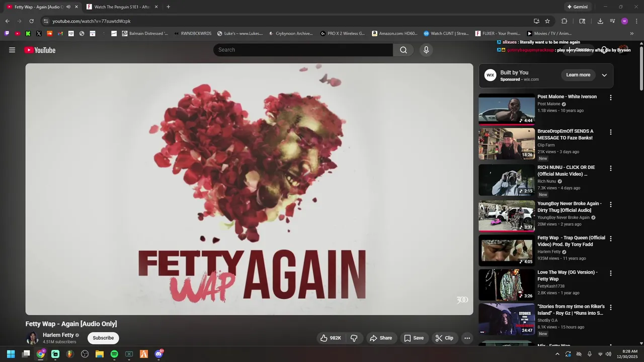Screen dimensions: 644x362
Task: Open Windows Start menu
Action: point(11,354)
